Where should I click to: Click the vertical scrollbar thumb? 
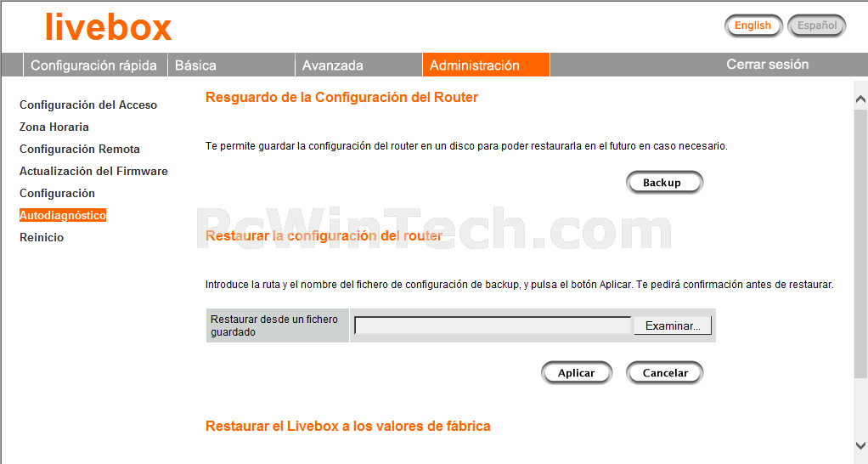point(860,244)
